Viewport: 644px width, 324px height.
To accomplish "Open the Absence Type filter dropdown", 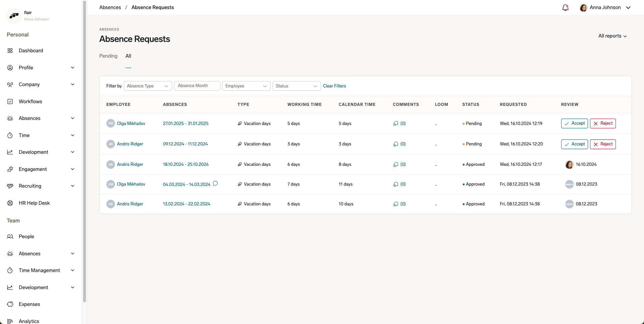I will pos(148,86).
